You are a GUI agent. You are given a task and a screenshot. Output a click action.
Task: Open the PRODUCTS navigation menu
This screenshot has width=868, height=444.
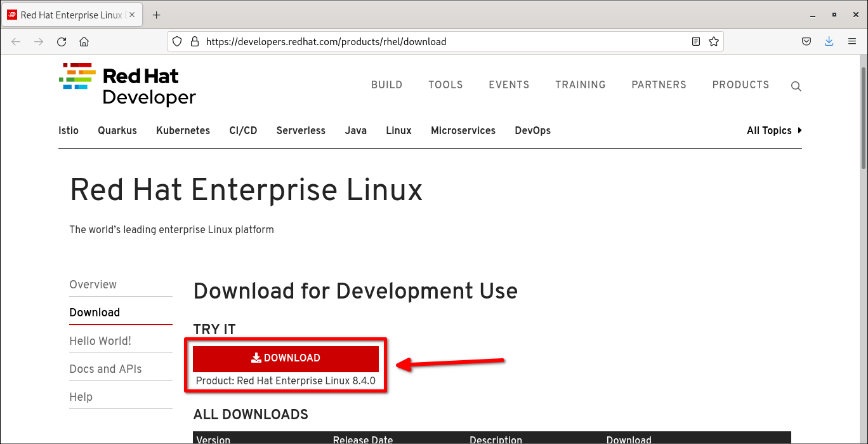click(740, 85)
